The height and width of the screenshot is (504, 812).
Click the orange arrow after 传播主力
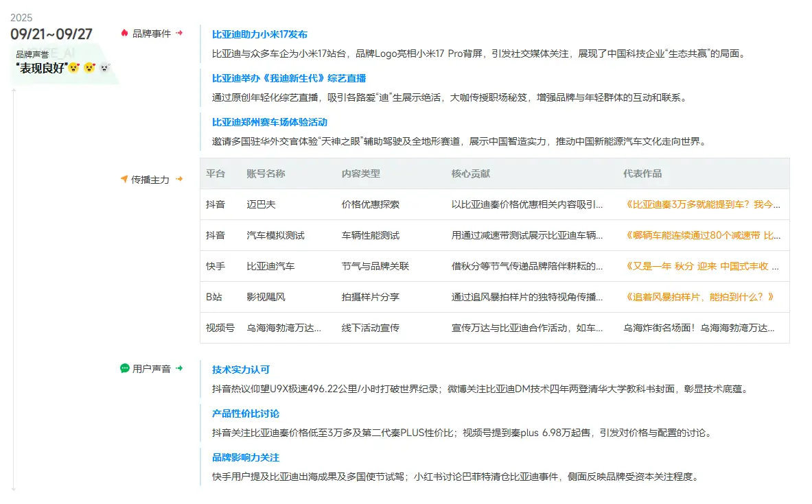click(179, 180)
